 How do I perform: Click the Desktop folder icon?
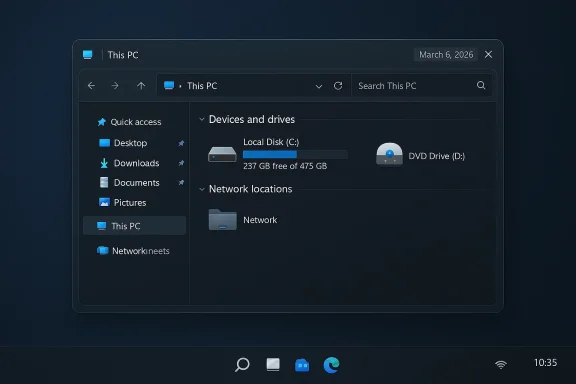104,143
